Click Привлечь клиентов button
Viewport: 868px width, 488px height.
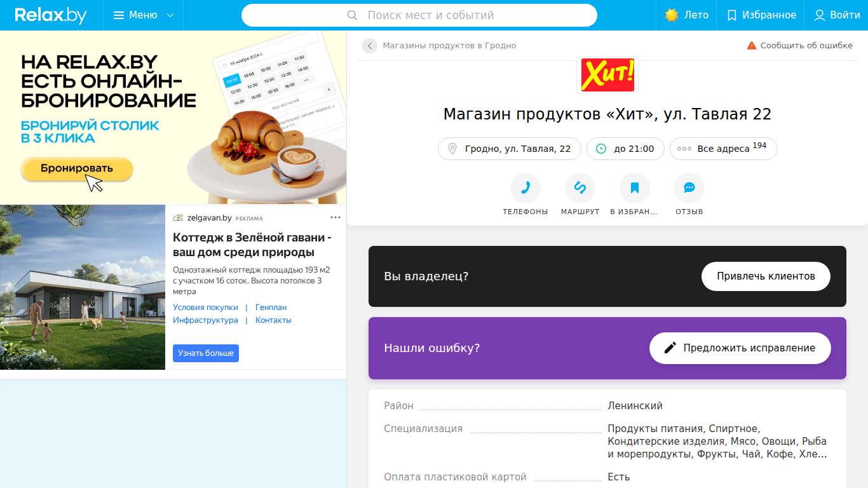click(766, 276)
